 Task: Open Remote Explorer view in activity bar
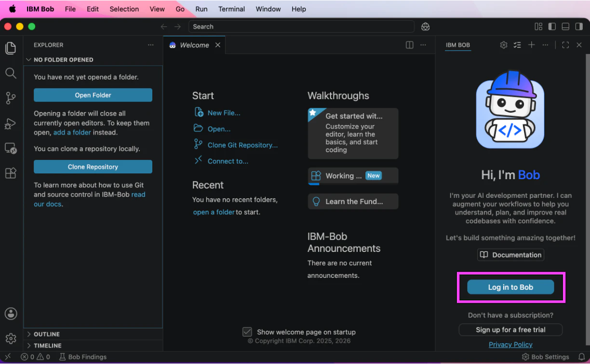point(11,148)
